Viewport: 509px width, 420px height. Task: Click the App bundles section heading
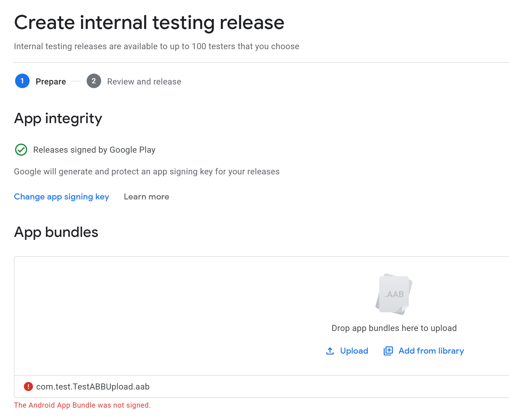(x=56, y=232)
